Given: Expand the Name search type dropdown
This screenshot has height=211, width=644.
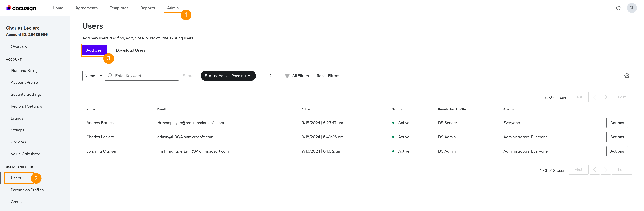Looking at the screenshot, I should pyautogui.click(x=93, y=76).
